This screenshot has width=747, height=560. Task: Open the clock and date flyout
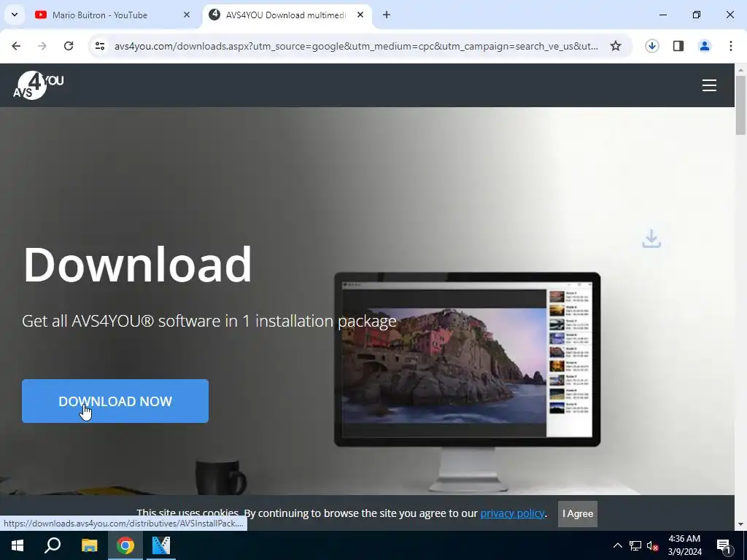(x=684, y=545)
